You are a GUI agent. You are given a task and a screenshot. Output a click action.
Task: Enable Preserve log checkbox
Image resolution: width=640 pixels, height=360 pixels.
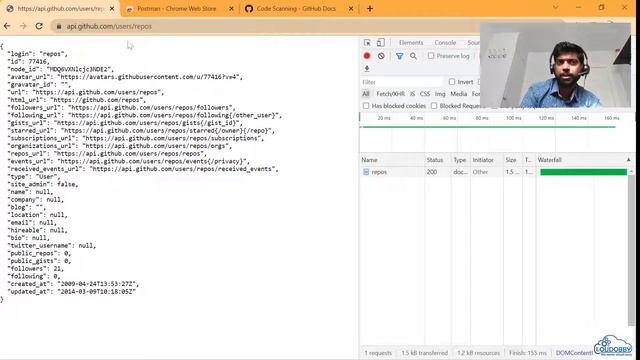(431, 56)
